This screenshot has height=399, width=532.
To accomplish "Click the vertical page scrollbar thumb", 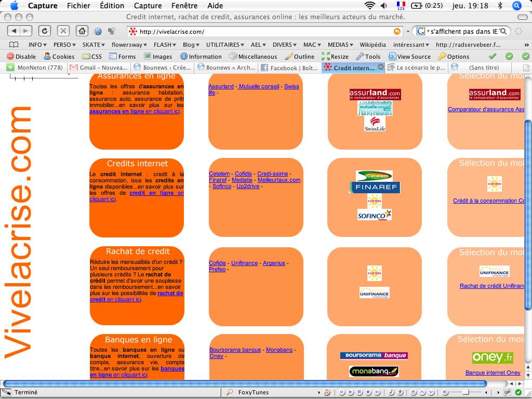I will 528,214.
